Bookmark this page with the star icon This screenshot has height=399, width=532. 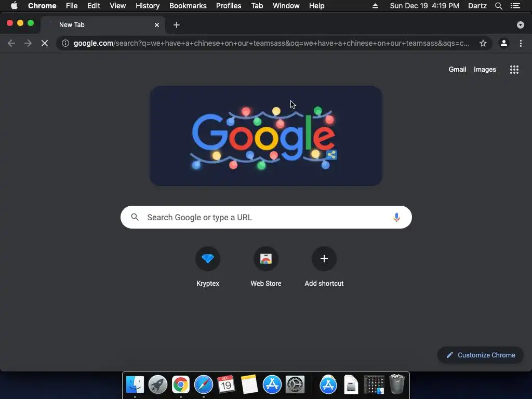483,44
